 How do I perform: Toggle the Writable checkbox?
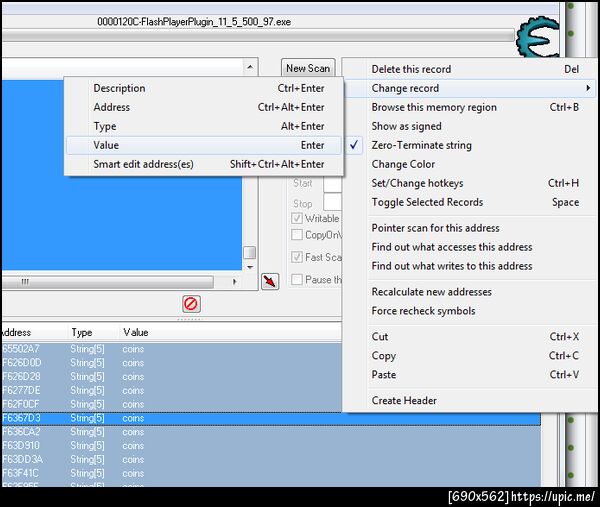point(297,218)
